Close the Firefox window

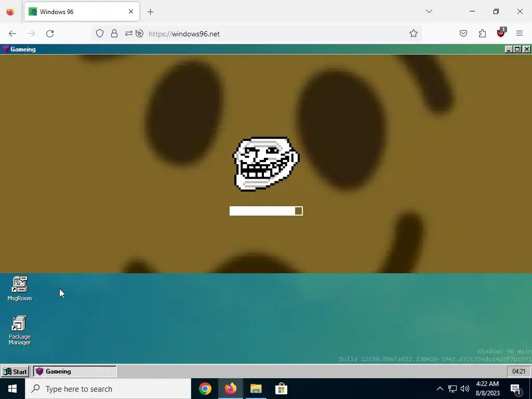coord(520,11)
